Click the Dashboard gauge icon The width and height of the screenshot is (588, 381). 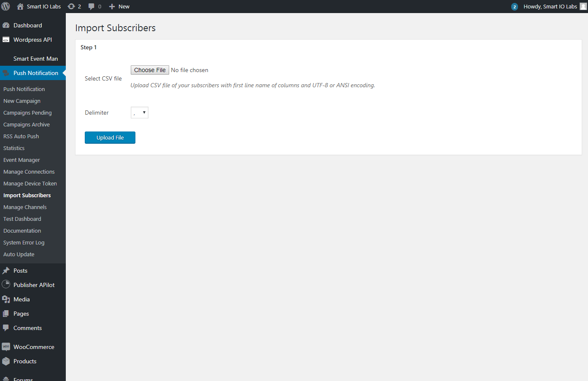tap(6, 25)
